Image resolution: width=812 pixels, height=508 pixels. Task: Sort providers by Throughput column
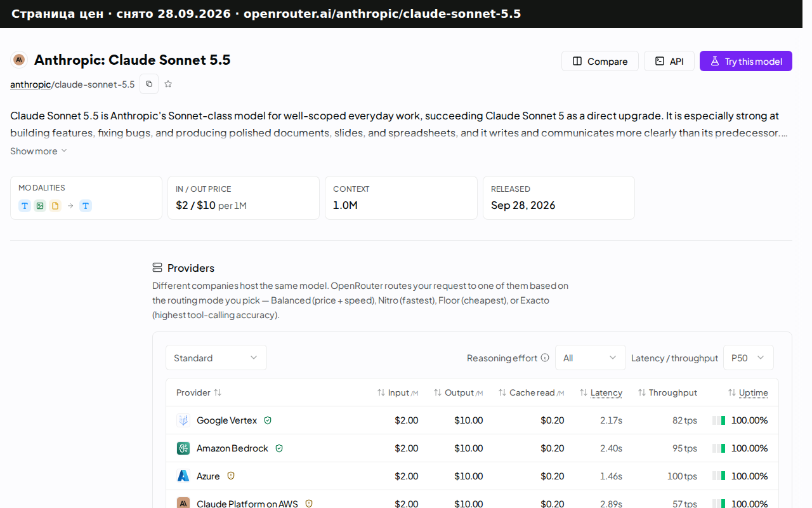pyautogui.click(x=667, y=392)
